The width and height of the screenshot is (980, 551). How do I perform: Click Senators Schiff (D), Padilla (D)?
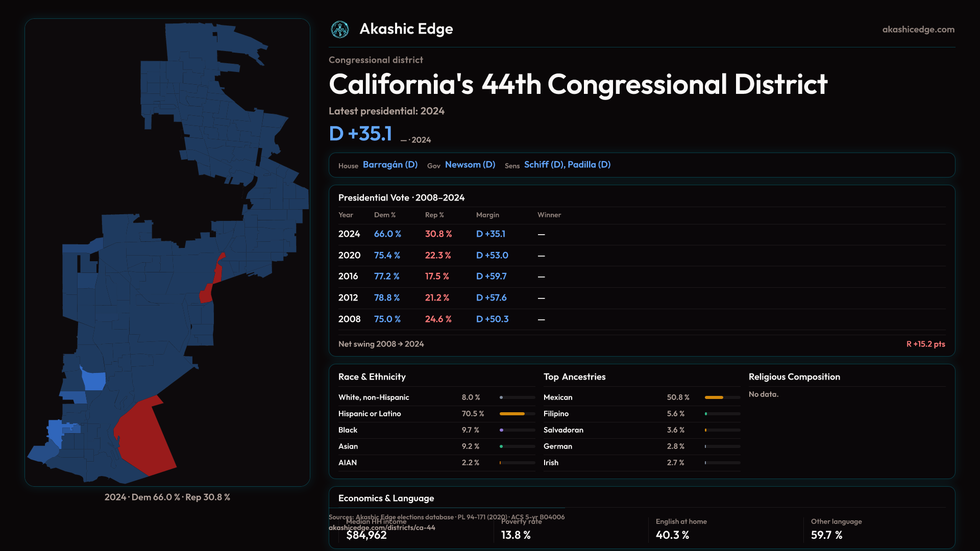pos(567,165)
